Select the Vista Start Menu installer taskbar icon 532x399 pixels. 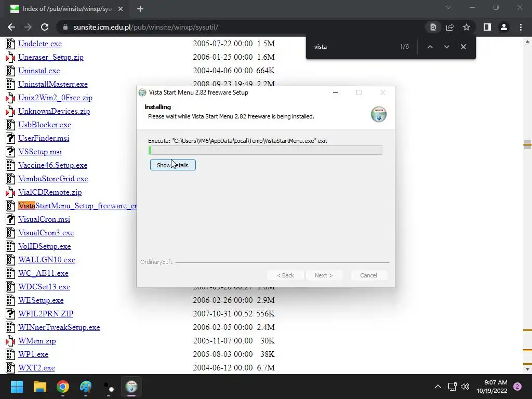tap(131, 387)
